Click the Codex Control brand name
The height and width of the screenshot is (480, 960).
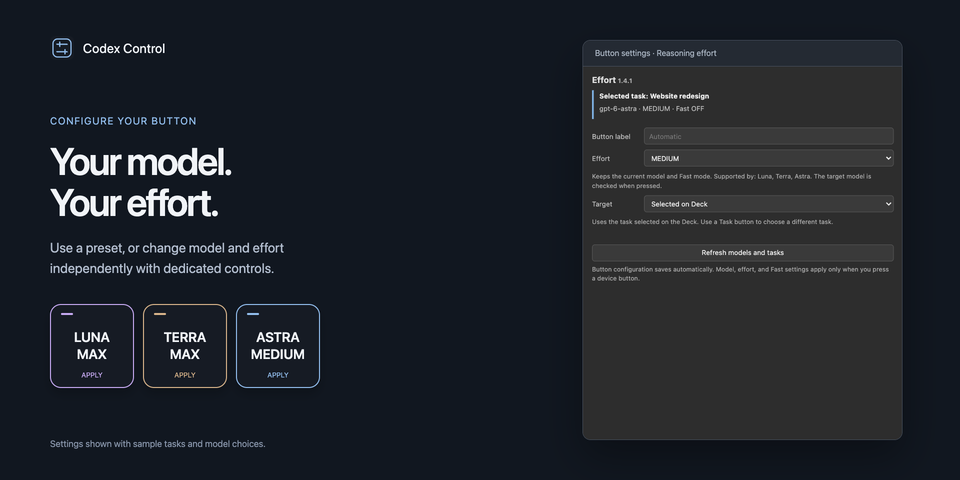(x=124, y=49)
